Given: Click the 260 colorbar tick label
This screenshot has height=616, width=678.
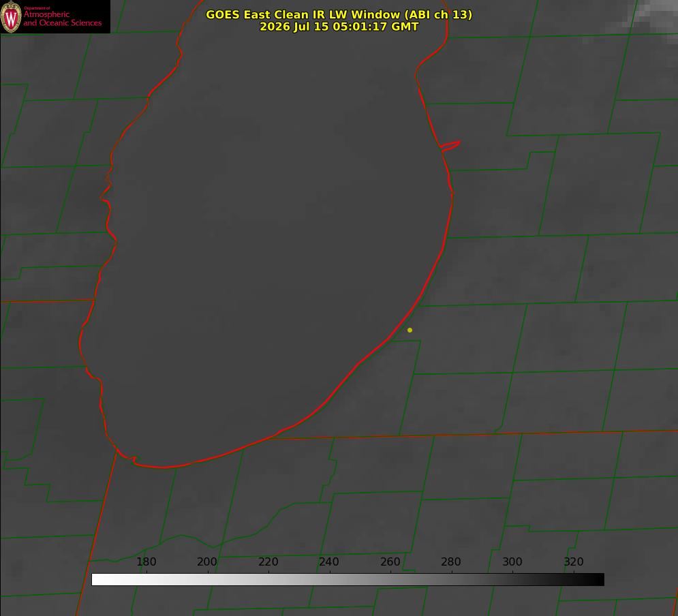Looking at the screenshot, I should [x=390, y=561].
